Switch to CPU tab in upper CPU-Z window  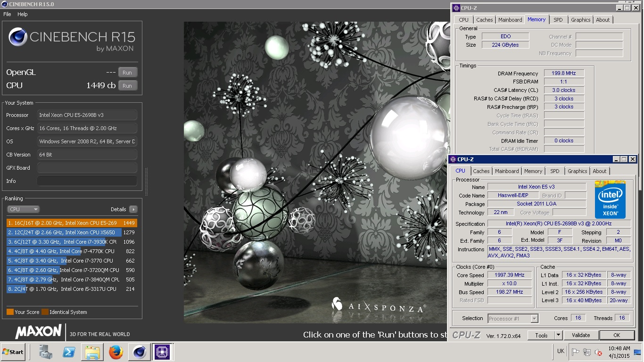click(x=463, y=20)
